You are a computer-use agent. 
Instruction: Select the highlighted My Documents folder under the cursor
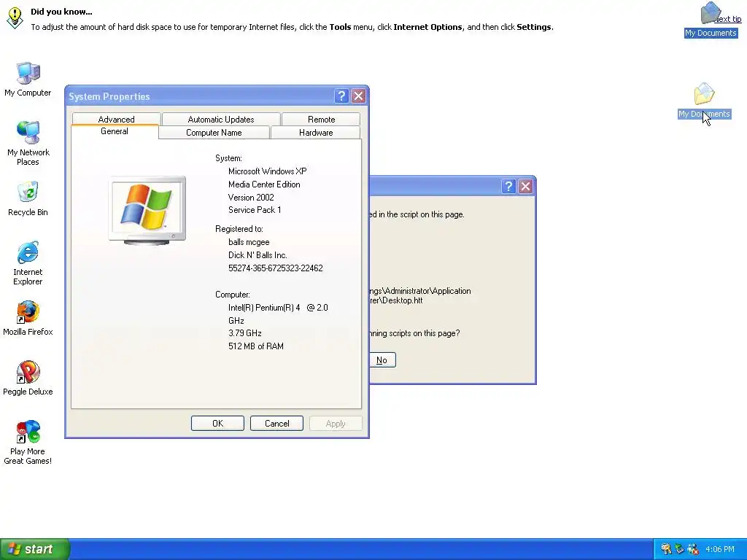click(704, 101)
